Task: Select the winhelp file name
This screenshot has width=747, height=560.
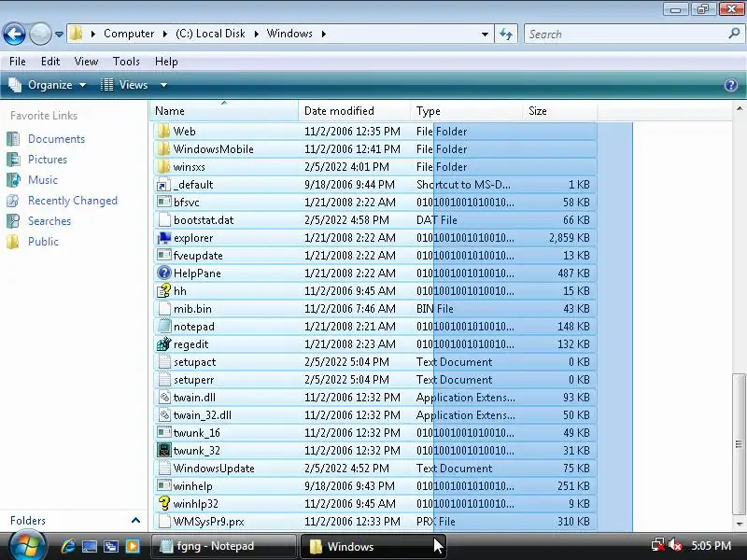Action: [192, 486]
